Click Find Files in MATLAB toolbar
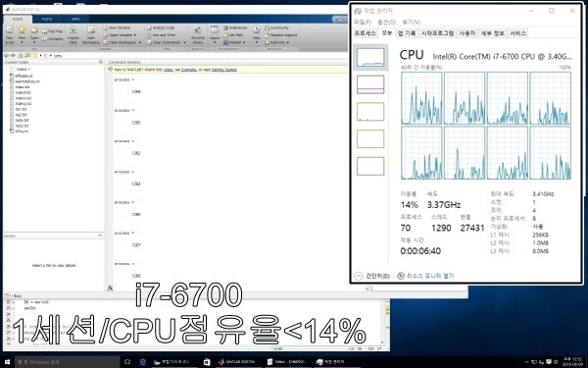The width and height of the screenshot is (588, 368). click(53, 31)
